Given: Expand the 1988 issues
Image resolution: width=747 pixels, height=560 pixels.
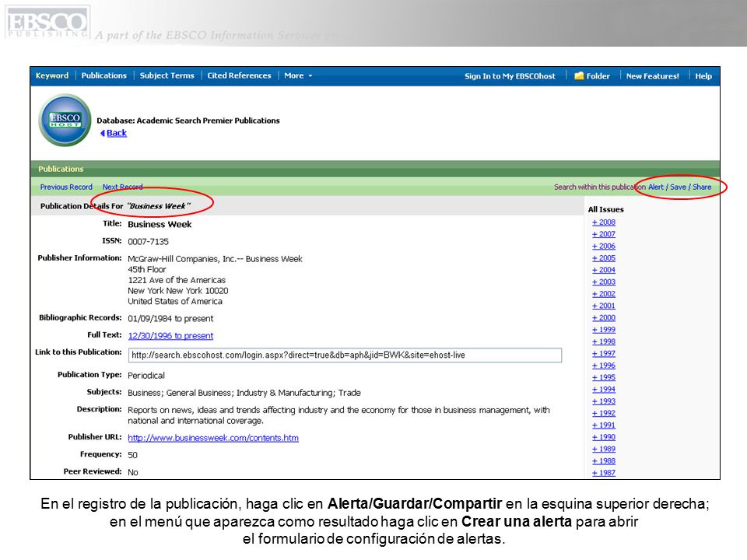Looking at the screenshot, I should [x=604, y=461].
